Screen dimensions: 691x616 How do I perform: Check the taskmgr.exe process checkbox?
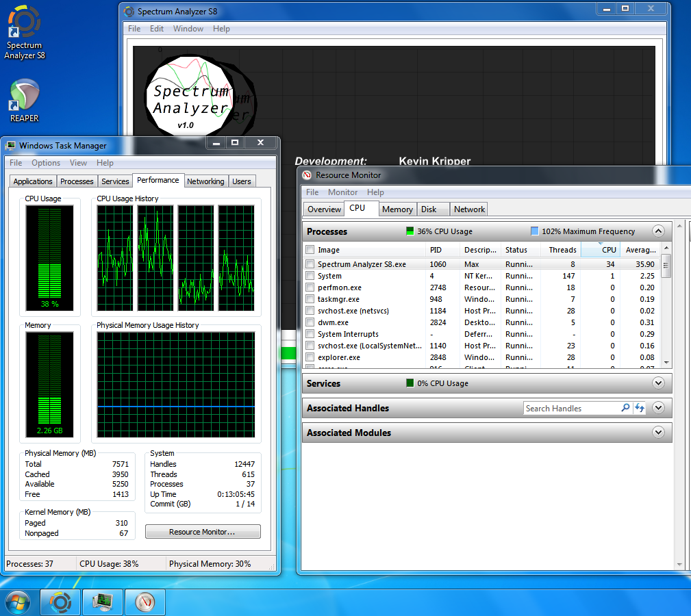click(x=310, y=299)
